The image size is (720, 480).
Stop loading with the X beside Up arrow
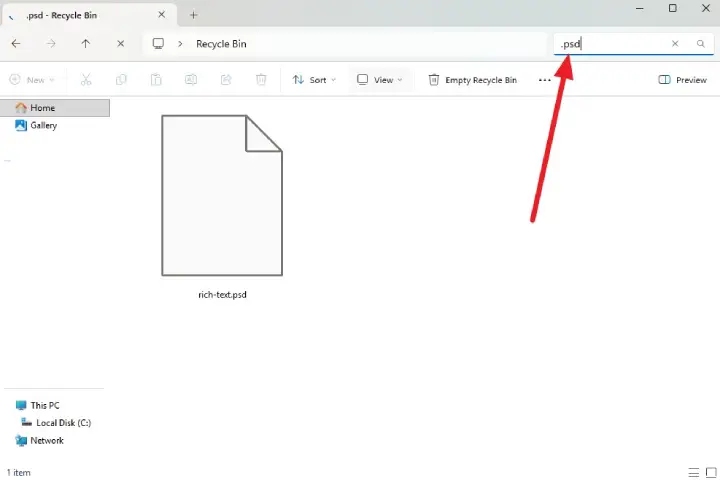point(120,44)
